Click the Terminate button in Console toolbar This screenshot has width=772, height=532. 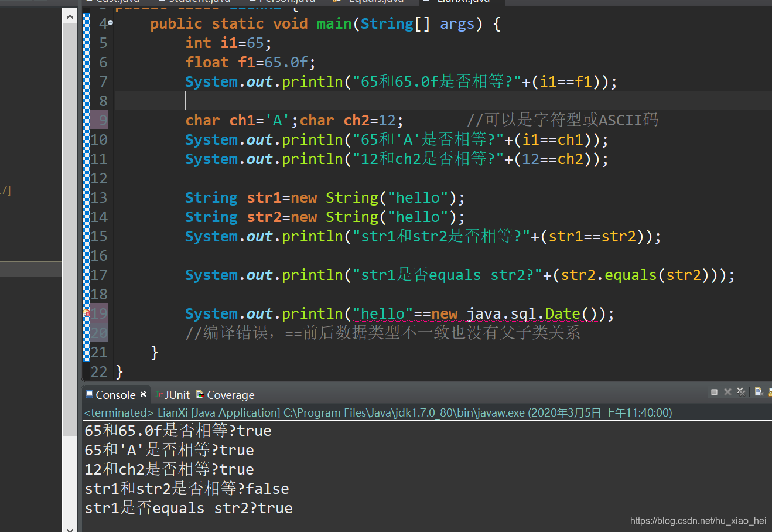pyautogui.click(x=714, y=392)
